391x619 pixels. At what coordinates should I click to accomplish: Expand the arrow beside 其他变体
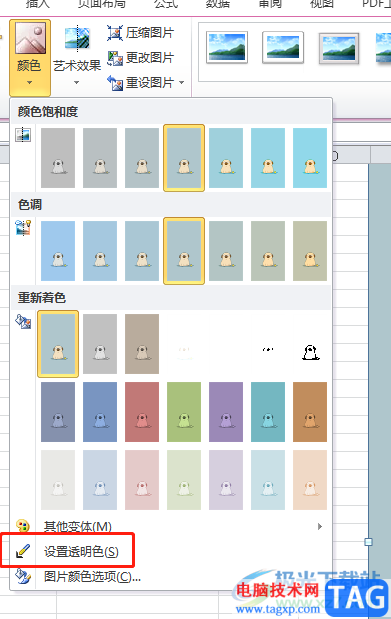[x=320, y=526]
